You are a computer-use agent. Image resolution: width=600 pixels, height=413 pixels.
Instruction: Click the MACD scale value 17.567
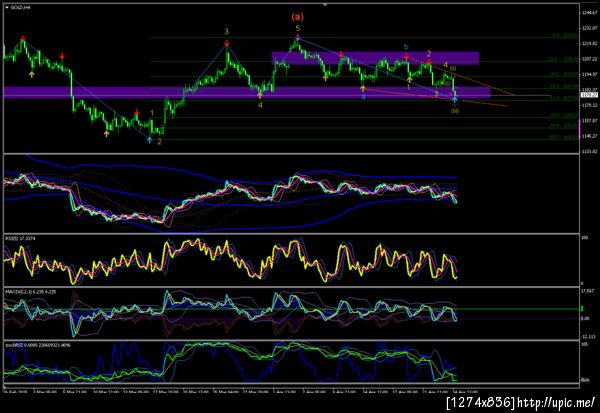[588, 291]
